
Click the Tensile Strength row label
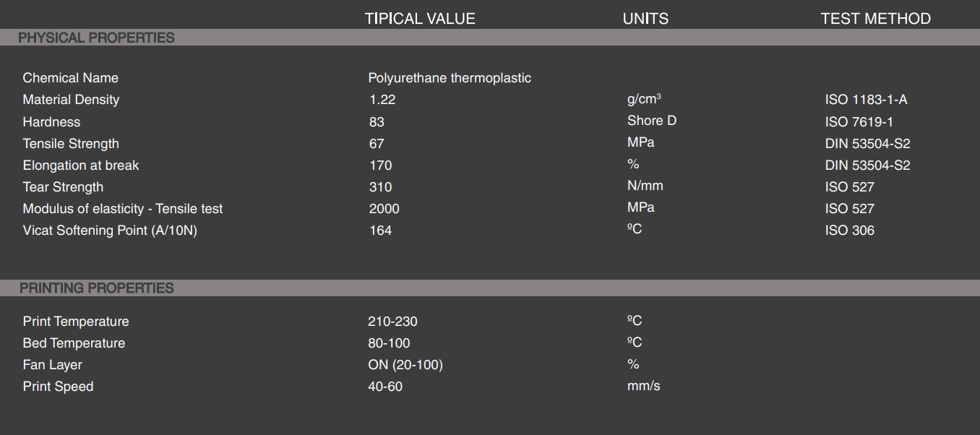coord(71,144)
